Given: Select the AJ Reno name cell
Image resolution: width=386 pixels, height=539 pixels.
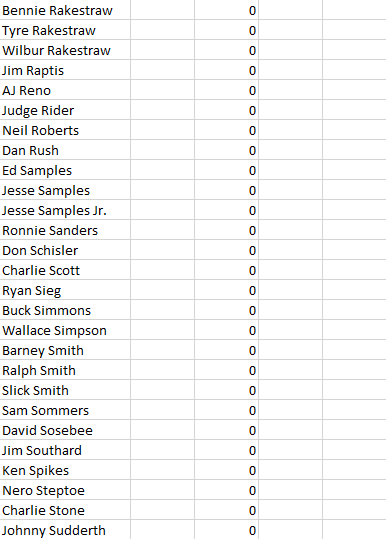Looking at the screenshot, I should [65, 90].
